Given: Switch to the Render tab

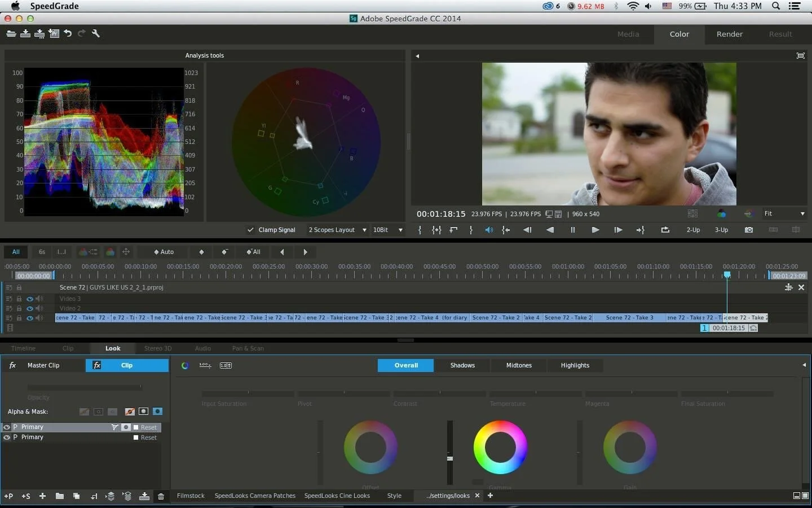Looking at the screenshot, I should [729, 34].
